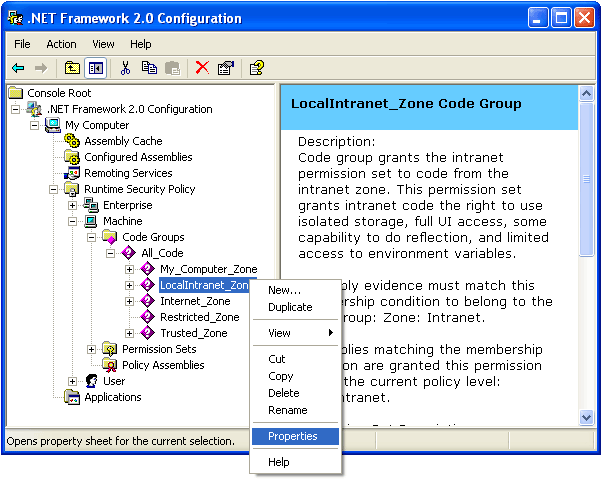Click the Copy toolbar icon
This screenshot has height=482, width=601.
coord(149,68)
